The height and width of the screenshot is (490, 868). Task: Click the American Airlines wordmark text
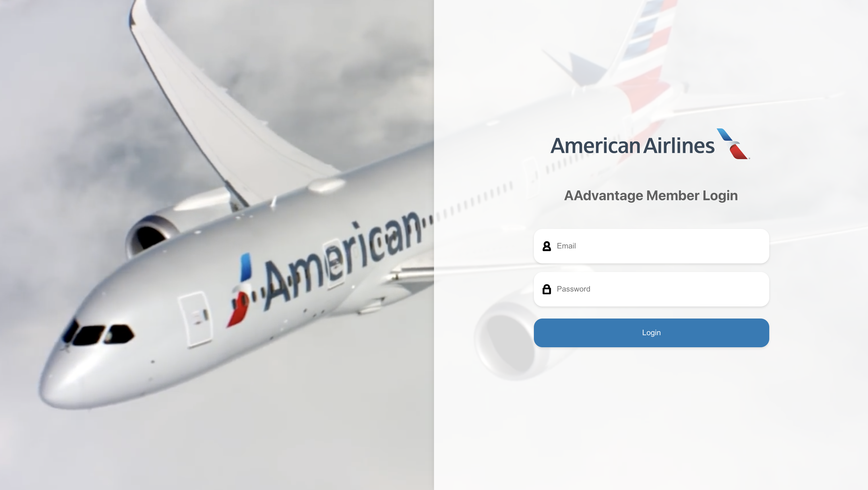(x=632, y=146)
